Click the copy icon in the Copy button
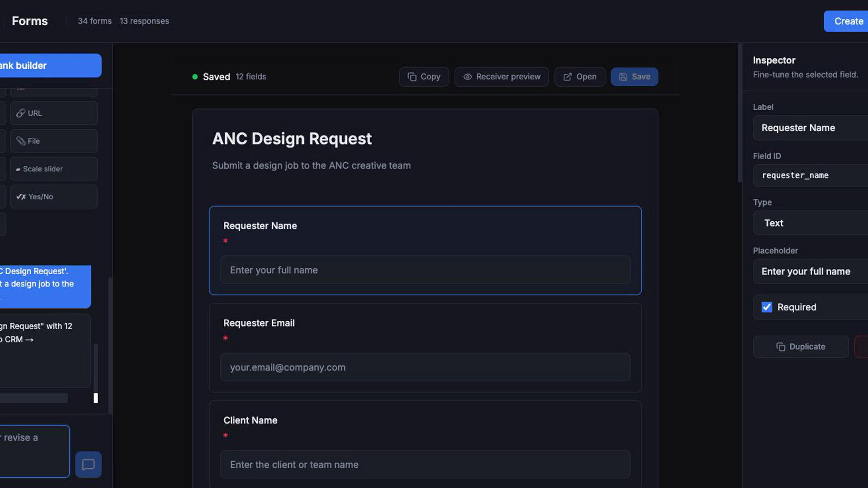 (412, 77)
